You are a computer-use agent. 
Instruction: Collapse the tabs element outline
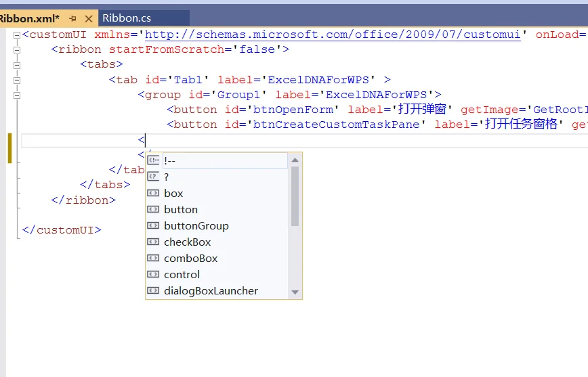click(17, 65)
